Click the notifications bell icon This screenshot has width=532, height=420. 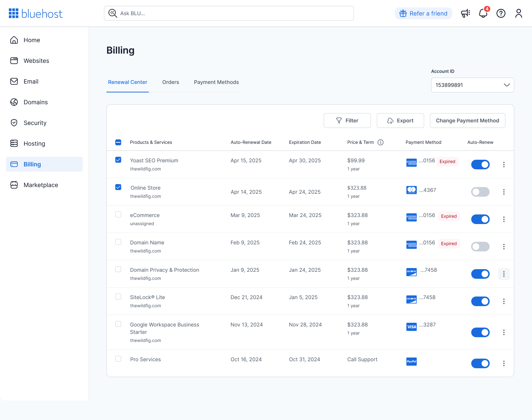483,14
